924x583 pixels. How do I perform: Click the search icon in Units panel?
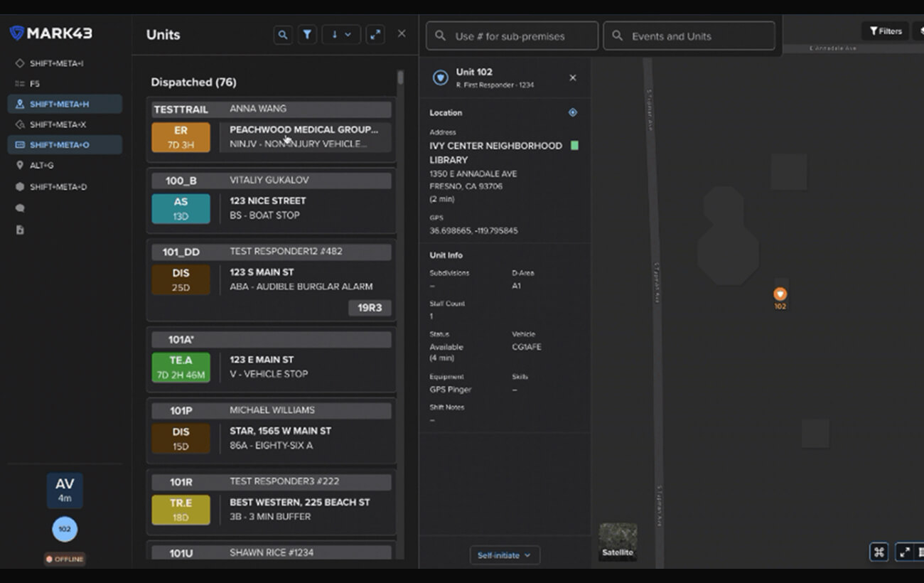point(283,34)
